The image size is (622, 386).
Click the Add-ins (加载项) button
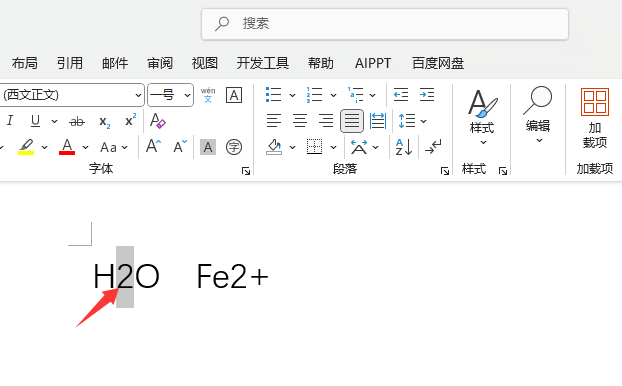pyautogui.click(x=595, y=118)
